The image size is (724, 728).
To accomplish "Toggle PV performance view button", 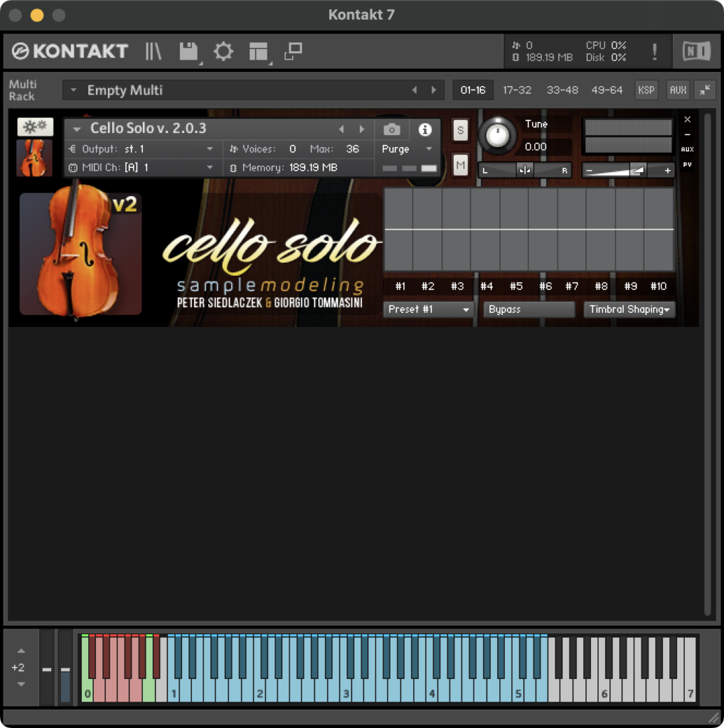I will [x=687, y=164].
